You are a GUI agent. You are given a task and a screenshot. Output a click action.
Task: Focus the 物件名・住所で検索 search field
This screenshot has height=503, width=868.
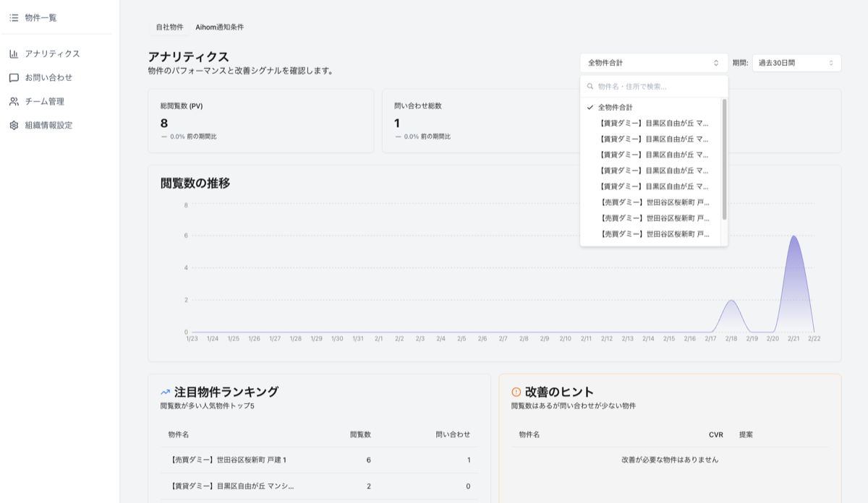tap(658, 86)
